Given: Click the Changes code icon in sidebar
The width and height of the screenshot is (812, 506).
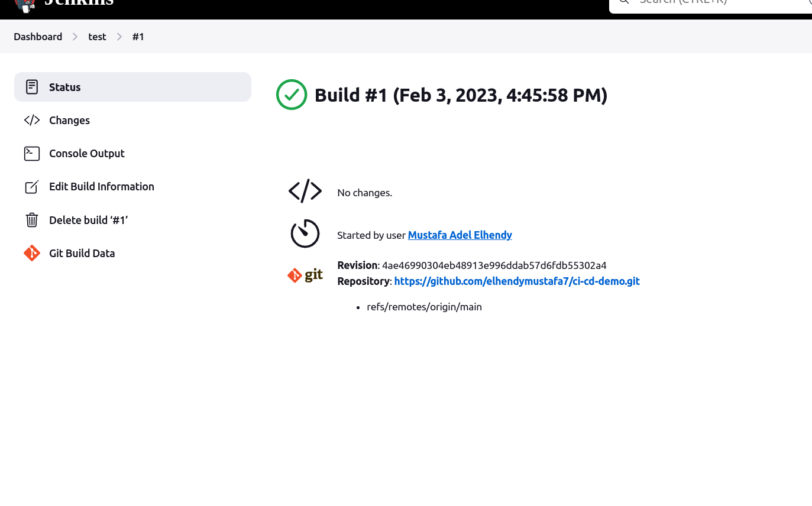Looking at the screenshot, I should coord(31,120).
